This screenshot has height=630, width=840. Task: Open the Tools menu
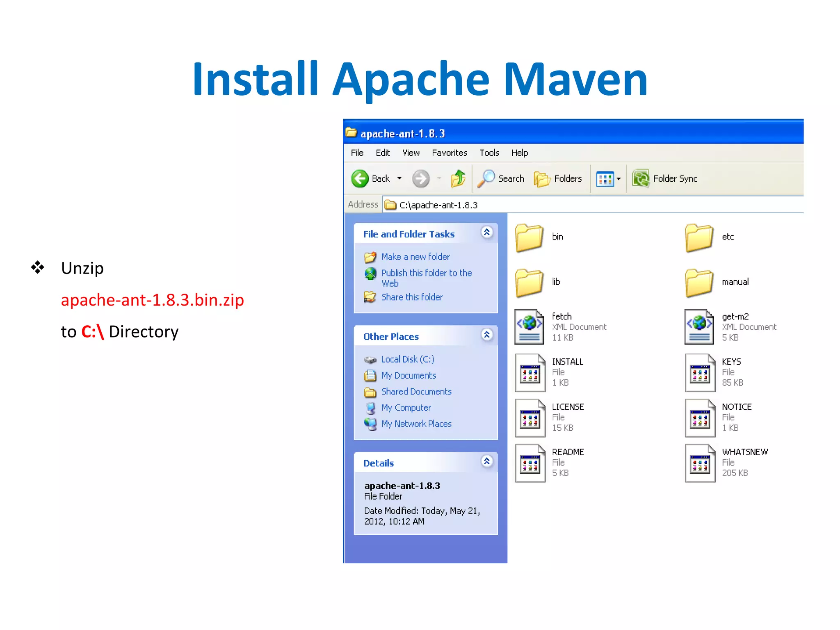pos(489,153)
